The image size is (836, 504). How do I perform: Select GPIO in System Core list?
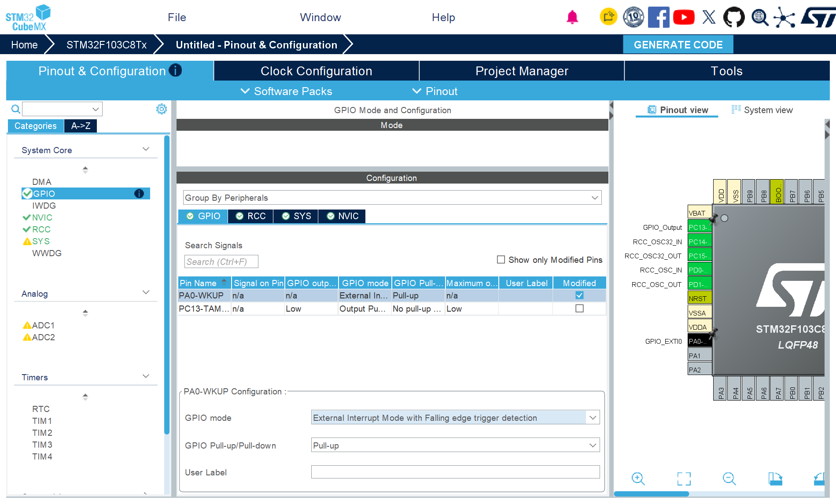coord(86,194)
